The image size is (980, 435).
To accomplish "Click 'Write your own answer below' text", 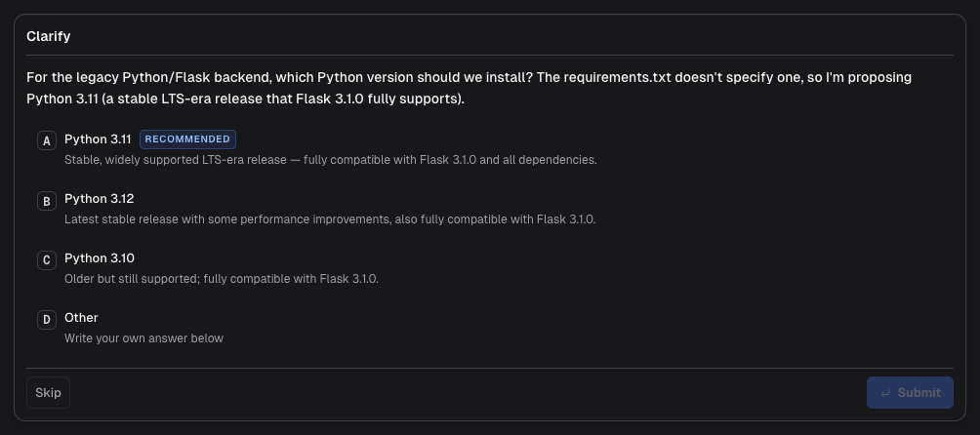I will [143, 338].
